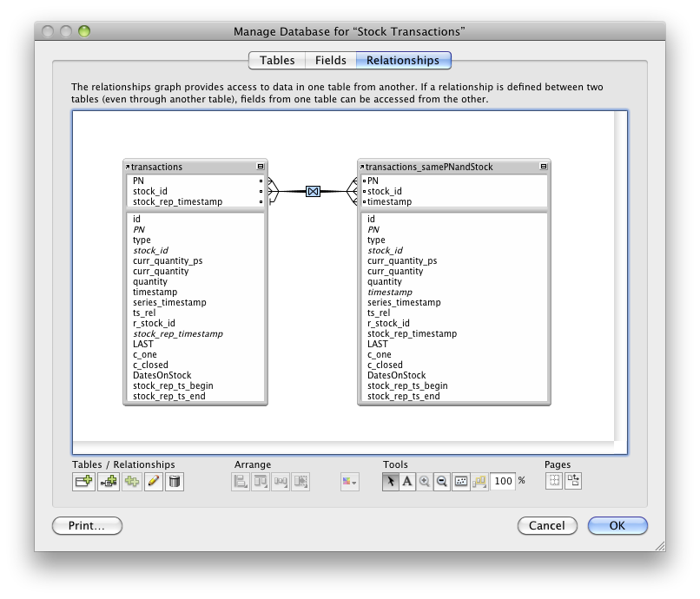
Task: Click id field in transactions_samePNandStock table
Action: (x=371, y=219)
